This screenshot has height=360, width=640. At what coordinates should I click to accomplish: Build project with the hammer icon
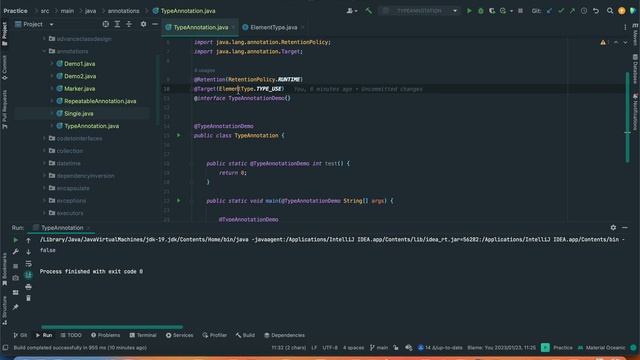369,11
